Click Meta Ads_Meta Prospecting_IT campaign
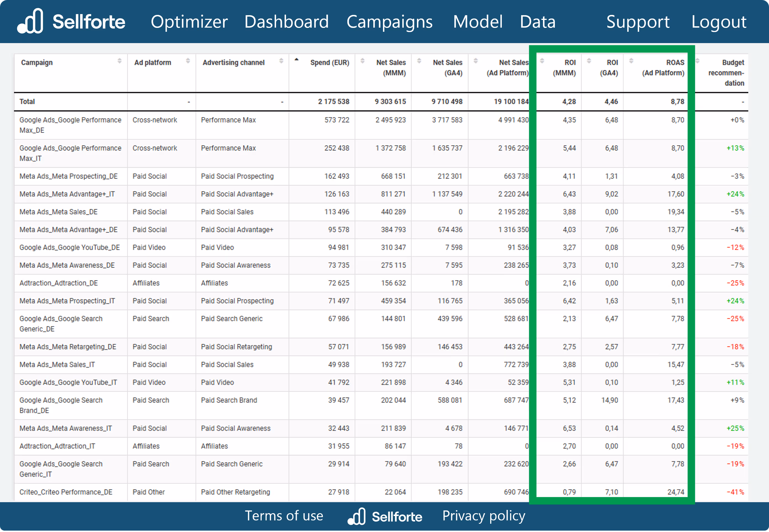This screenshot has width=769, height=532. click(67, 301)
